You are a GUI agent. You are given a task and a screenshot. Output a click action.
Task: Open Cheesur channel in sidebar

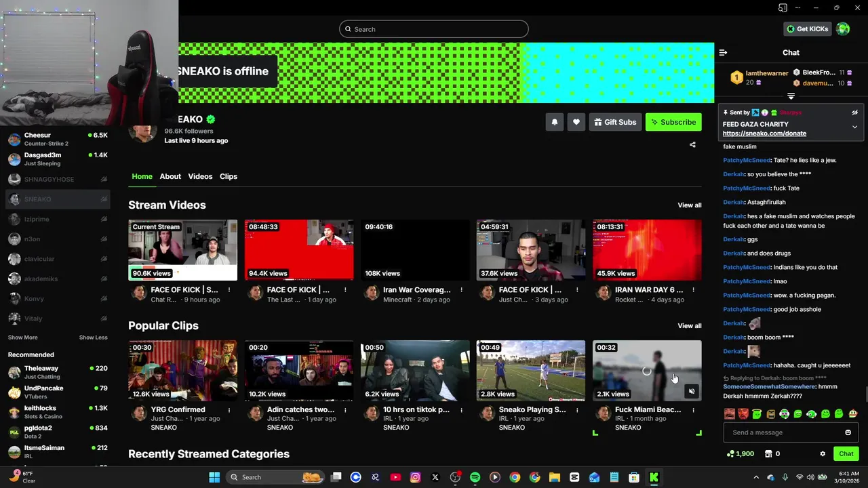coord(58,140)
